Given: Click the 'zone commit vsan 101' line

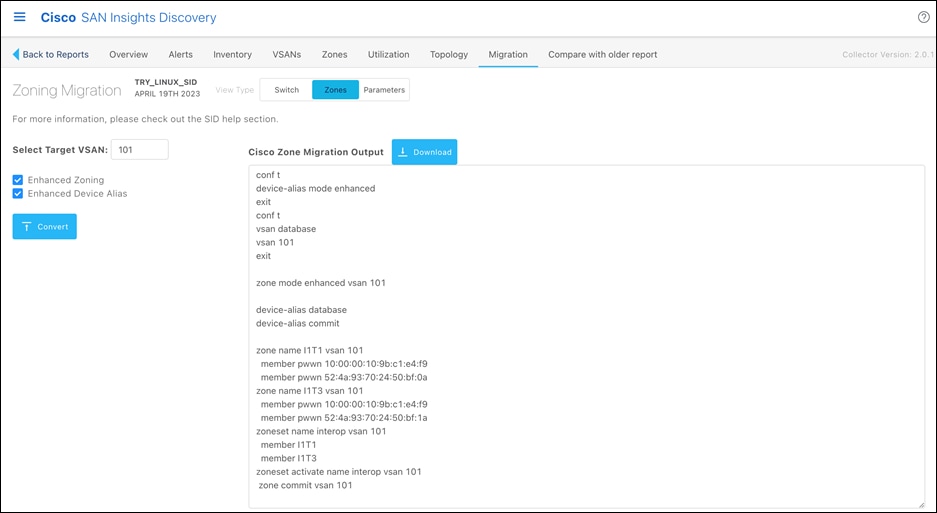Looking at the screenshot, I should pyautogui.click(x=305, y=485).
